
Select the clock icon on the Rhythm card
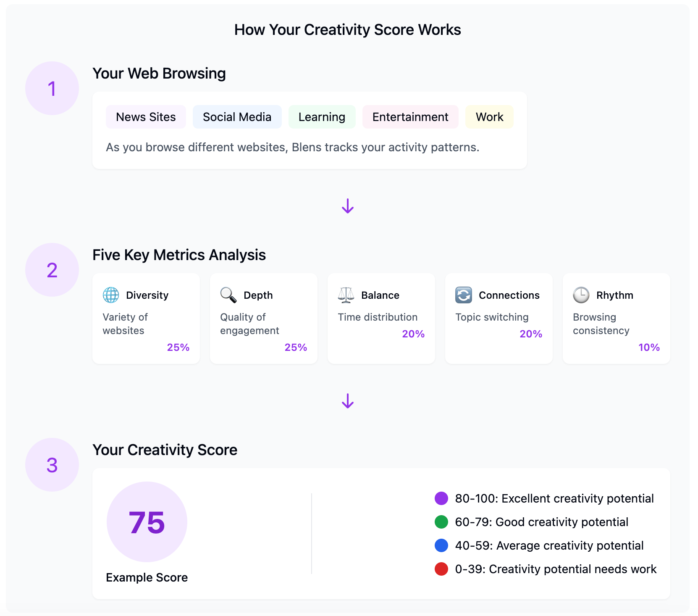(x=581, y=295)
